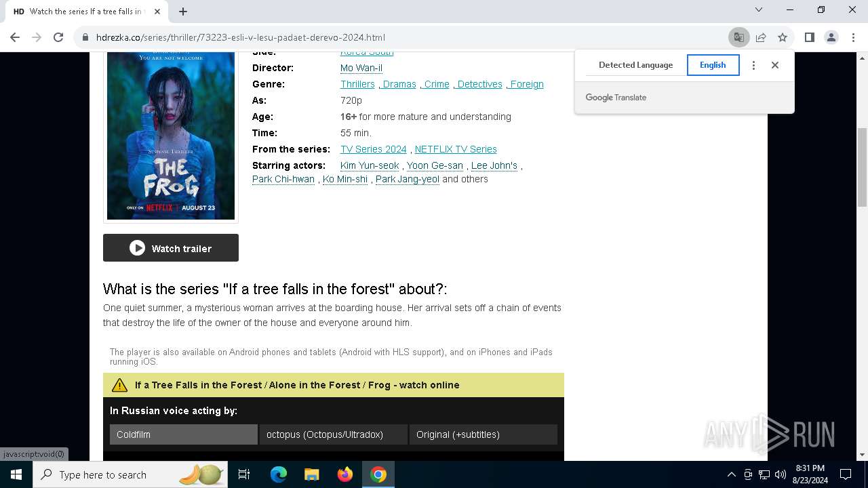Open actor Yoon Ge-san link
Viewport: 868px width, 488px height.
tap(435, 165)
